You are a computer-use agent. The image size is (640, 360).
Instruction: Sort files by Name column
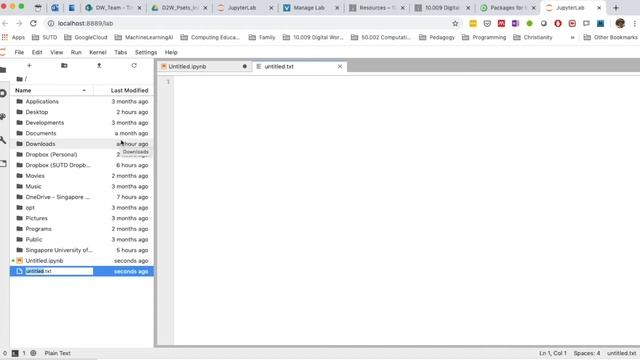tap(51, 90)
